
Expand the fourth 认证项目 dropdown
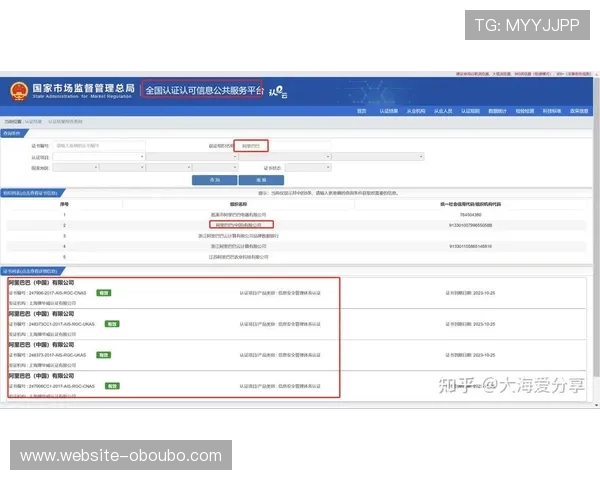(x=378, y=157)
